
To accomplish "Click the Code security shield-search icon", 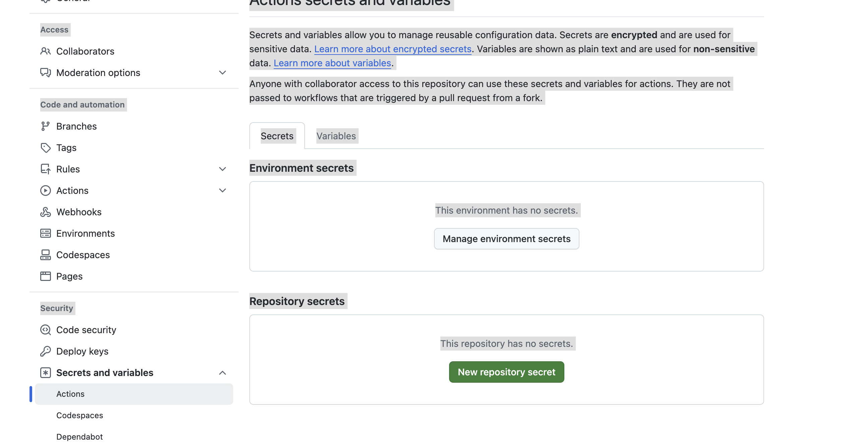I will (46, 330).
